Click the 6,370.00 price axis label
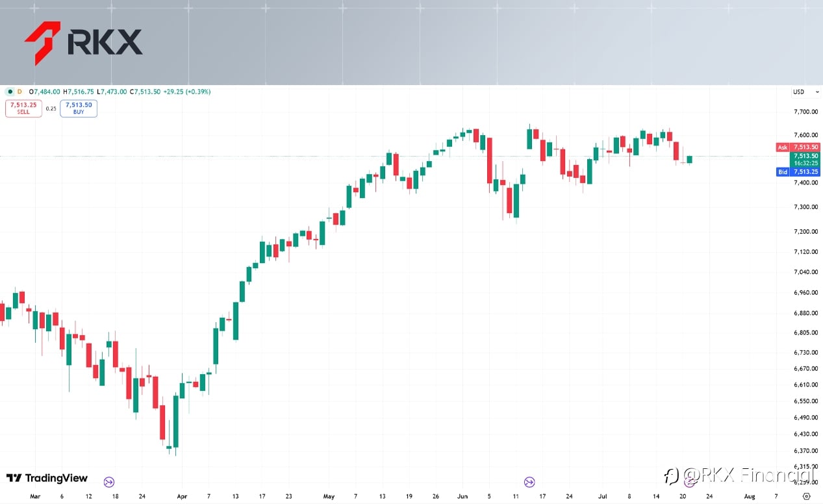The image size is (823, 504). (805, 451)
